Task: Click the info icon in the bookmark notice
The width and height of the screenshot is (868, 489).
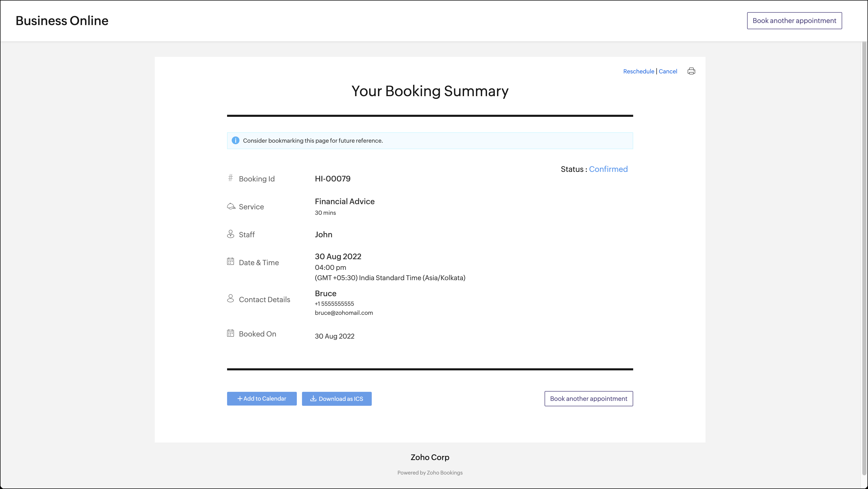Action: point(236,141)
